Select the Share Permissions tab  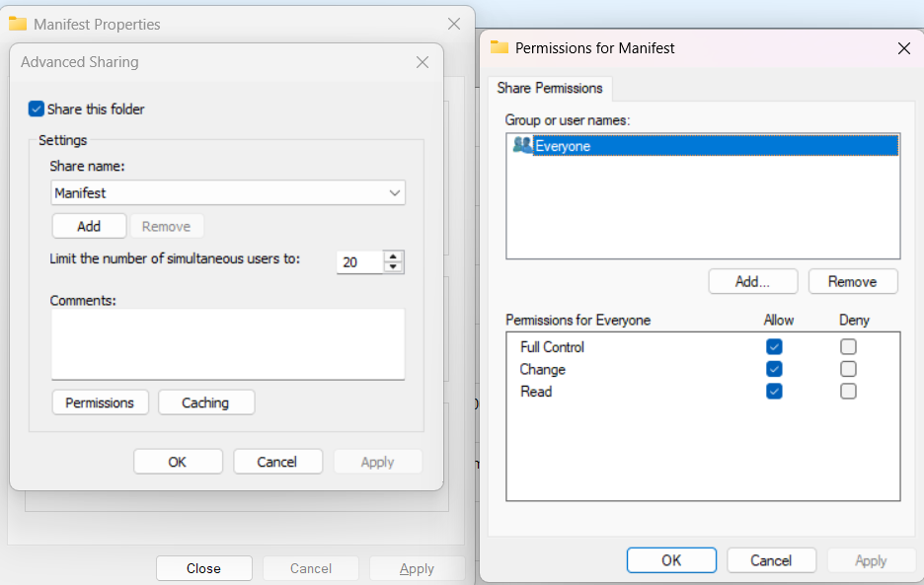(550, 88)
